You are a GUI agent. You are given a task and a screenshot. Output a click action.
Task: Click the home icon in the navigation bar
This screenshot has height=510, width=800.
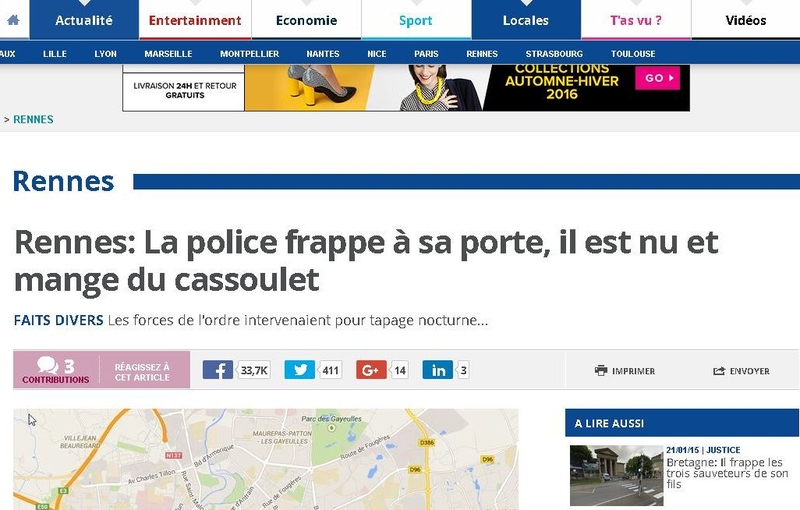[13, 20]
